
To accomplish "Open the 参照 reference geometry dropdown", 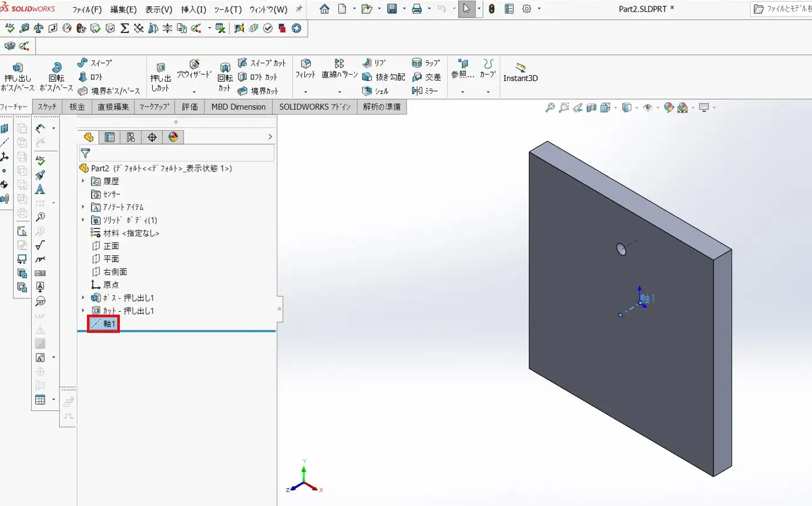I will [x=462, y=92].
